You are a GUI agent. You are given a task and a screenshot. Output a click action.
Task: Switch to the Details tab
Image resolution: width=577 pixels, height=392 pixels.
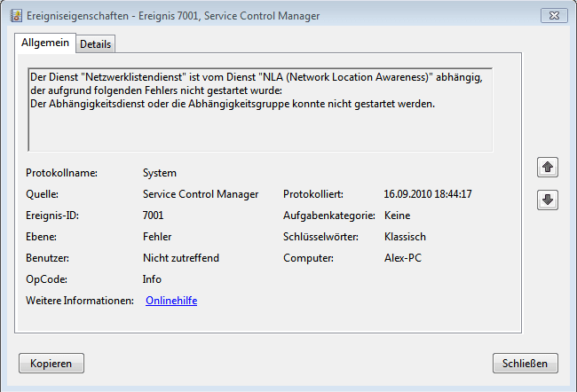95,44
